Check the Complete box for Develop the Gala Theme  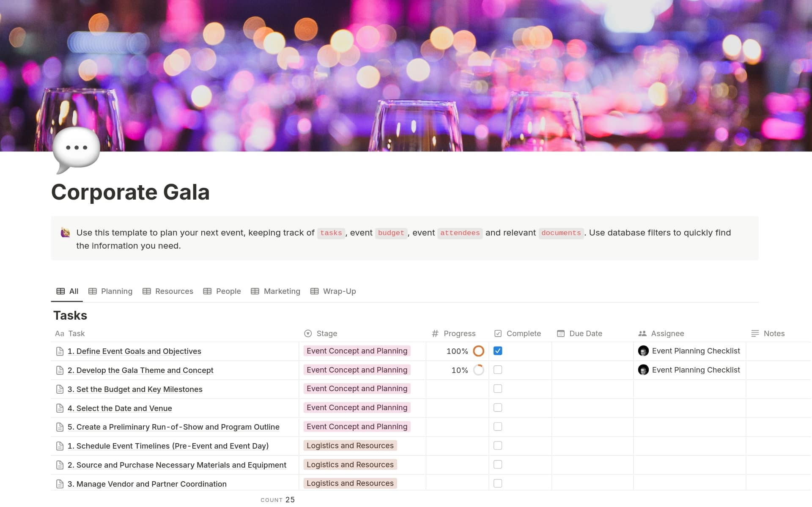(x=498, y=370)
